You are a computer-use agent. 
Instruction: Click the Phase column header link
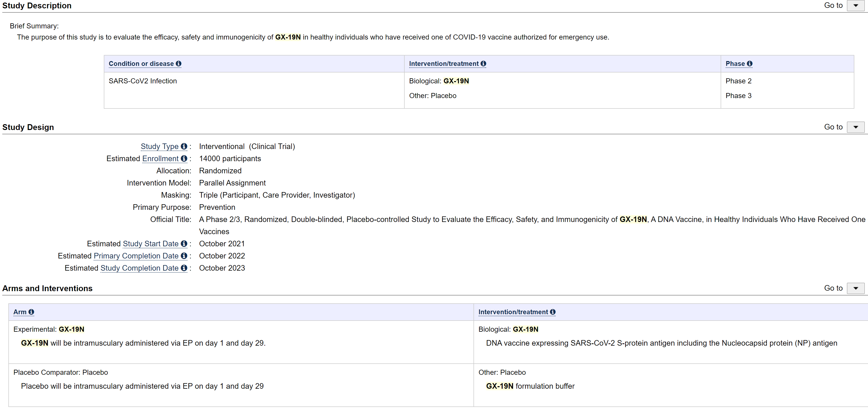click(x=735, y=63)
